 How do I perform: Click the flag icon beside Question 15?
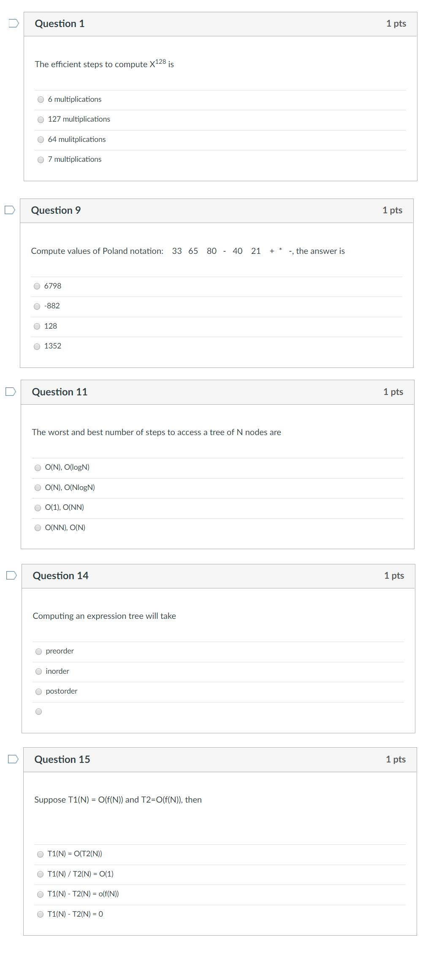pos(12,758)
